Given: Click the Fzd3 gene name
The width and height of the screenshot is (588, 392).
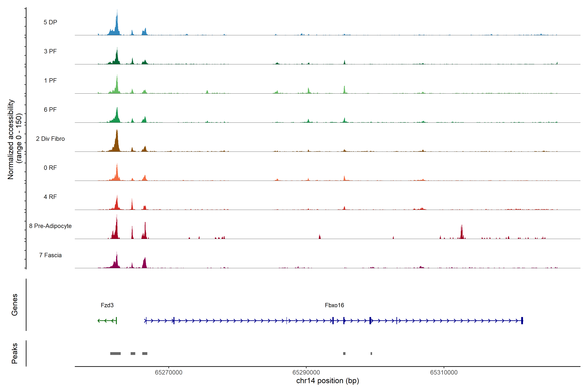Looking at the screenshot, I should (107, 305).
